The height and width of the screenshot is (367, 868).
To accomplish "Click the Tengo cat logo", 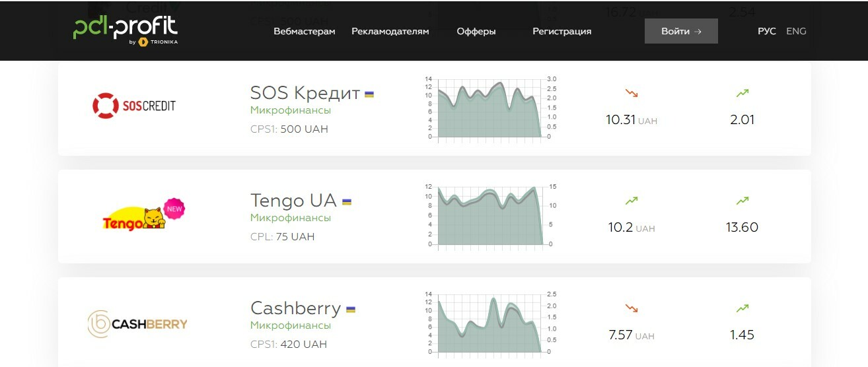I will (x=143, y=216).
